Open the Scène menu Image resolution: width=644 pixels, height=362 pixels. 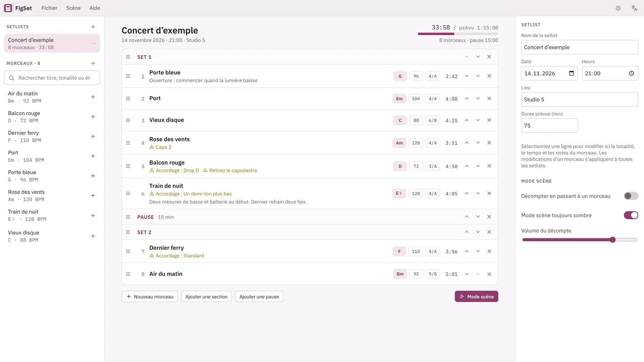(73, 8)
